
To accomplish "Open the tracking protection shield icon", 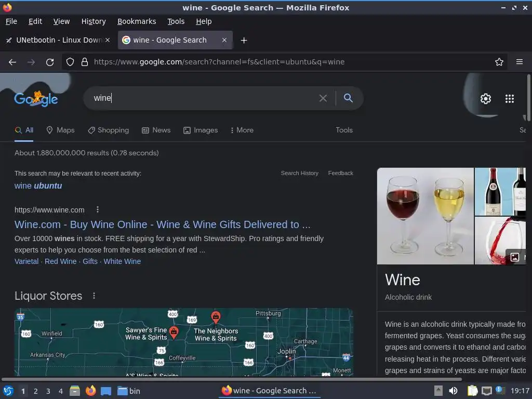I will [x=70, y=62].
